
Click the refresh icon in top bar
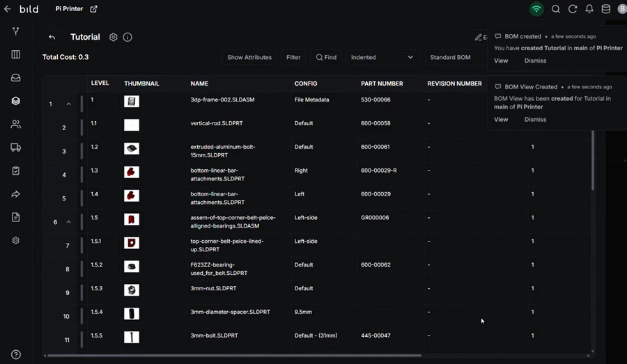click(573, 9)
